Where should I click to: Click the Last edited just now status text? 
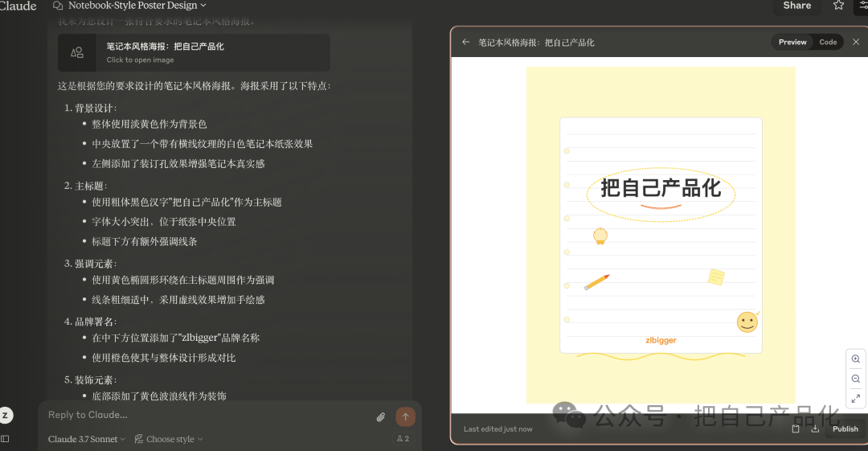(x=498, y=428)
